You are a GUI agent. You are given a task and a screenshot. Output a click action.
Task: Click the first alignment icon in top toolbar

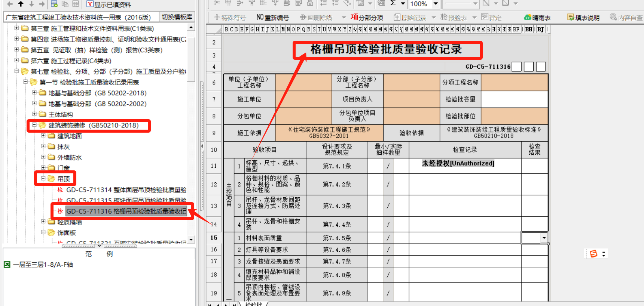click(217, 3)
